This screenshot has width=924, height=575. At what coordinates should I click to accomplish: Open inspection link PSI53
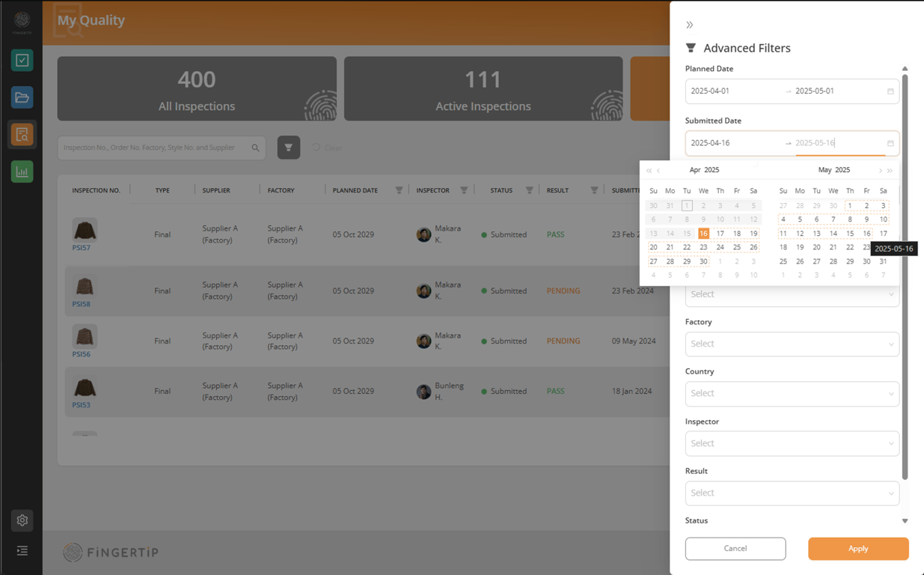click(x=81, y=405)
